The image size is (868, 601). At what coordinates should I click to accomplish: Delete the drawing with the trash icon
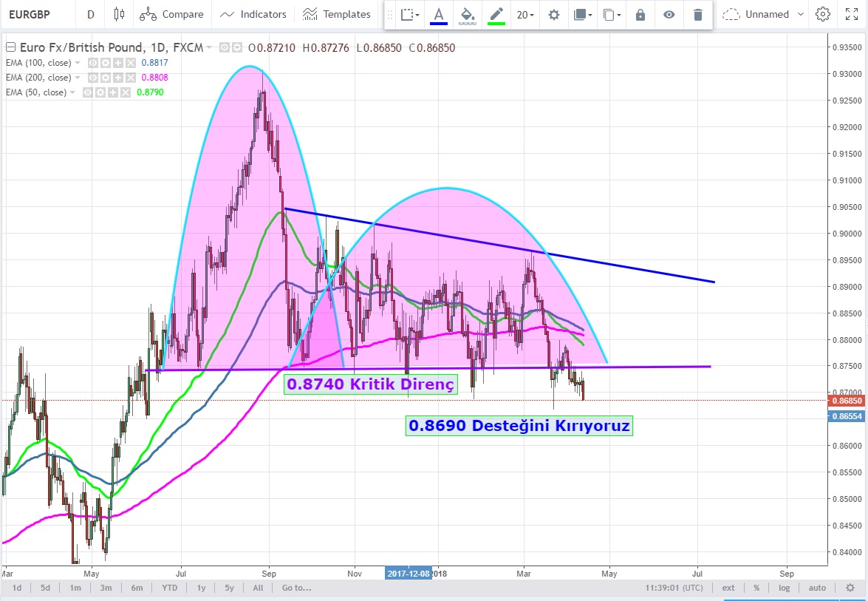click(x=698, y=15)
